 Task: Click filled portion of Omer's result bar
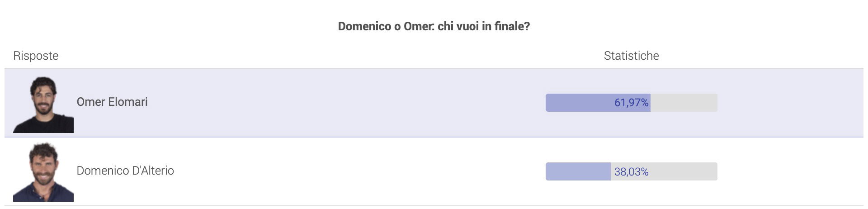pyautogui.click(x=579, y=103)
